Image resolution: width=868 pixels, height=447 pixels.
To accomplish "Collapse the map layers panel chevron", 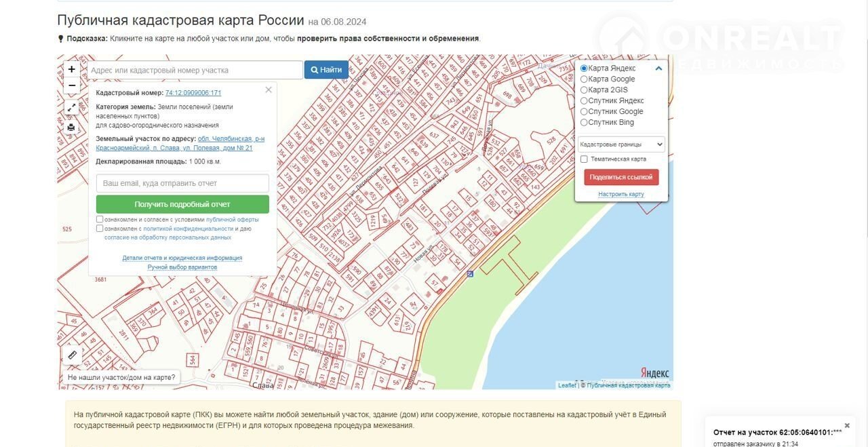I will 658,69.
